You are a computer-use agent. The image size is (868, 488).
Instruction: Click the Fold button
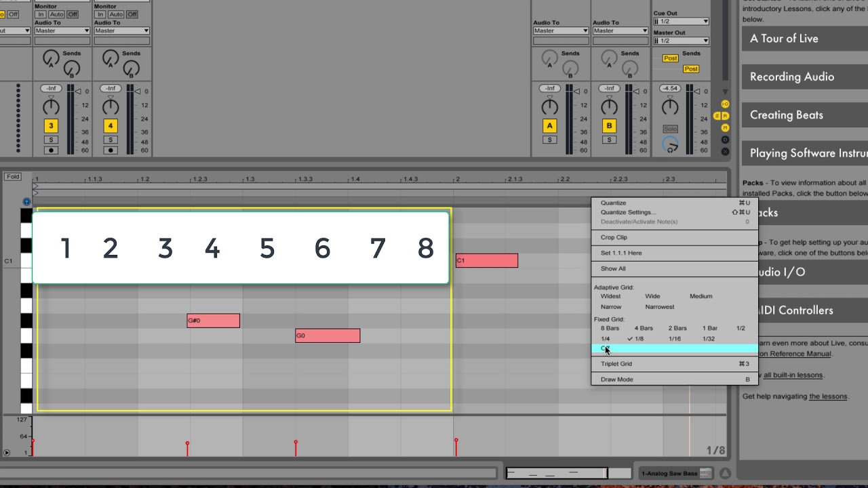click(13, 177)
